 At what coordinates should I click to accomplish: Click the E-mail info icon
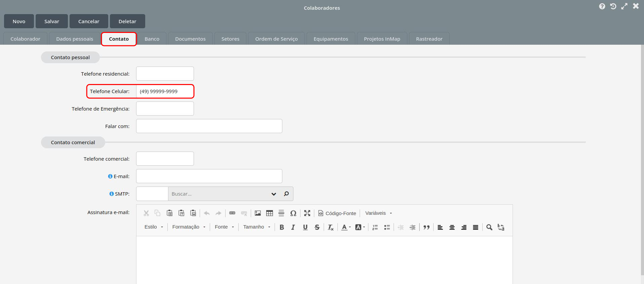click(110, 176)
